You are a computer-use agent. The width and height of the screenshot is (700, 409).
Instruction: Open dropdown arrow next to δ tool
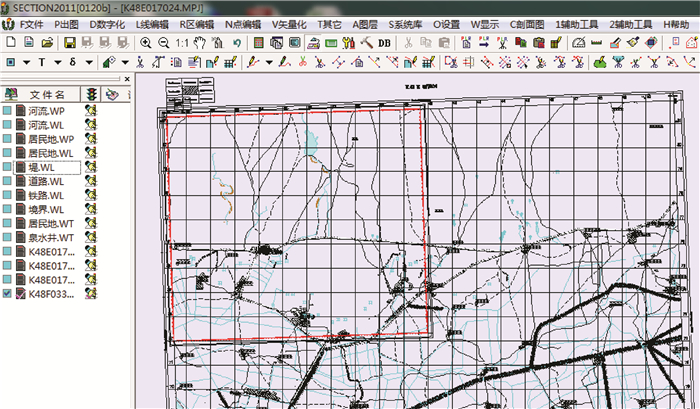click(x=89, y=62)
